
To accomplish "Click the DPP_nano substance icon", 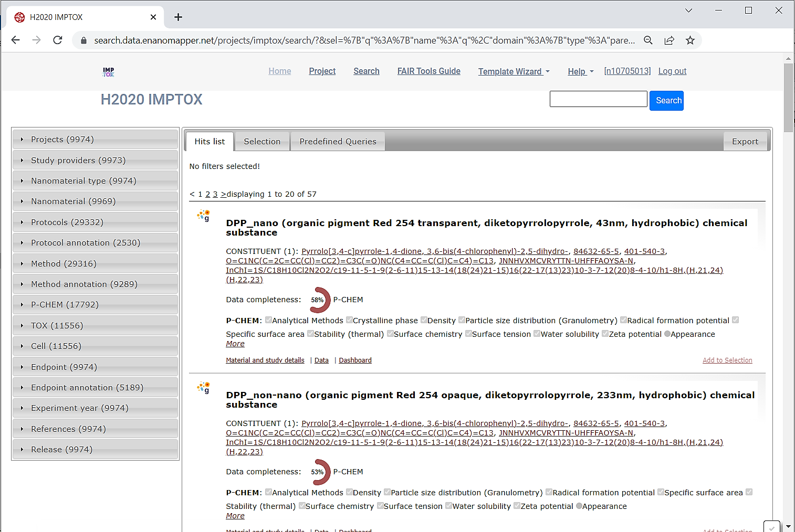I will tap(204, 216).
